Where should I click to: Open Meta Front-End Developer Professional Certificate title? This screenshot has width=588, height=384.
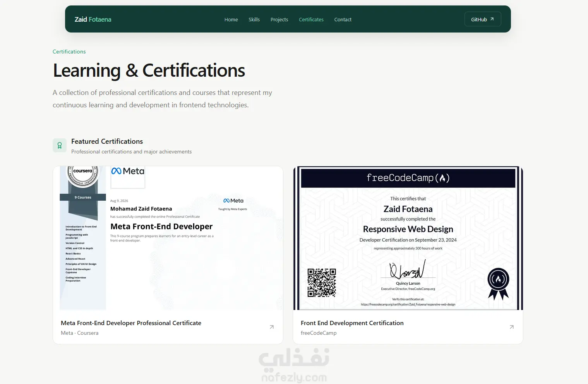pyautogui.click(x=131, y=323)
